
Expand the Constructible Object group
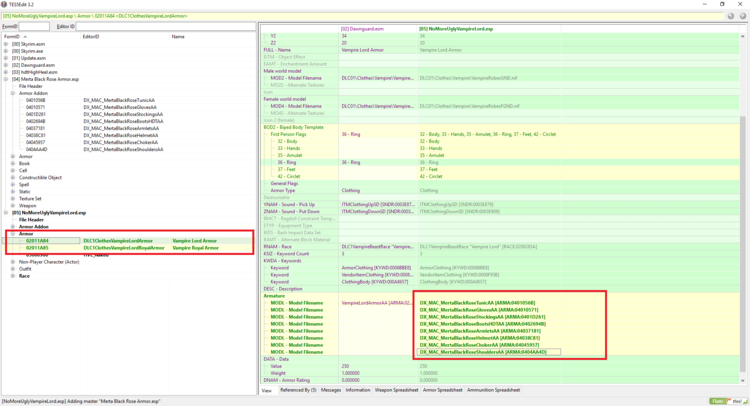click(13, 177)
